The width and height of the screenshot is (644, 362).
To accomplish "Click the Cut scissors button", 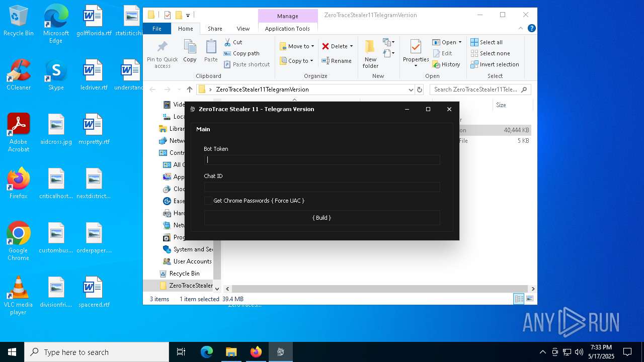I will click(233, 42).
